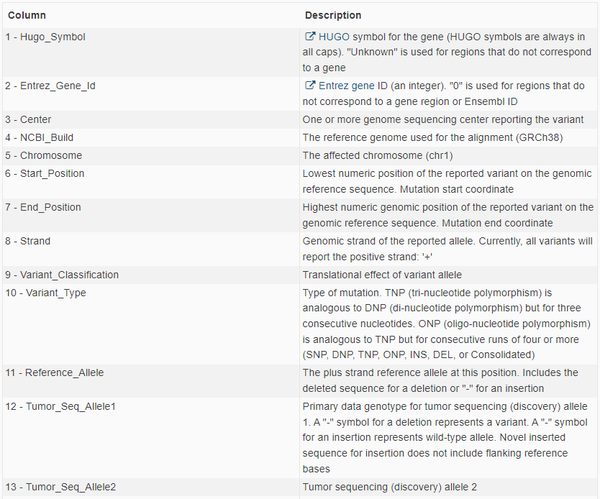Click the 7 - End_Position cell
The height and width of the screenshot is (499, 600).
click(46, 207)
